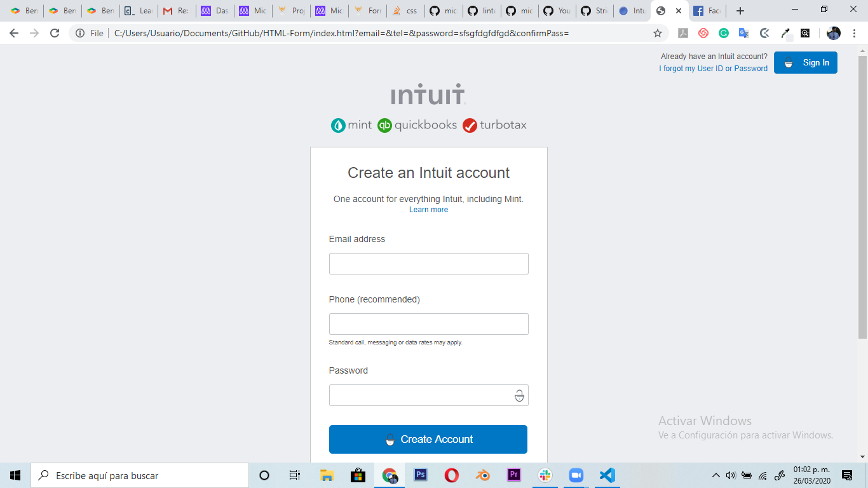Switch to the Facebook tab

click(707, 11)
